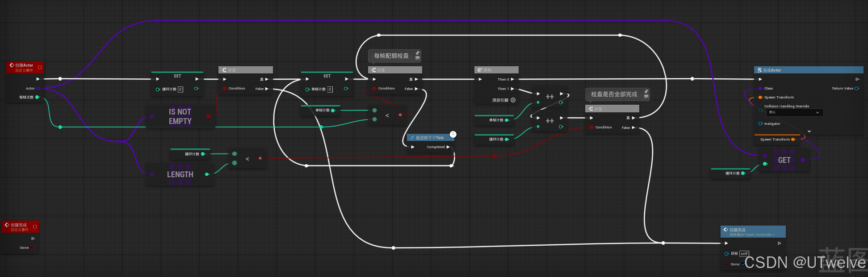Toggle pin on 检查是否全部完成 comment bubble

coord(646,91)
